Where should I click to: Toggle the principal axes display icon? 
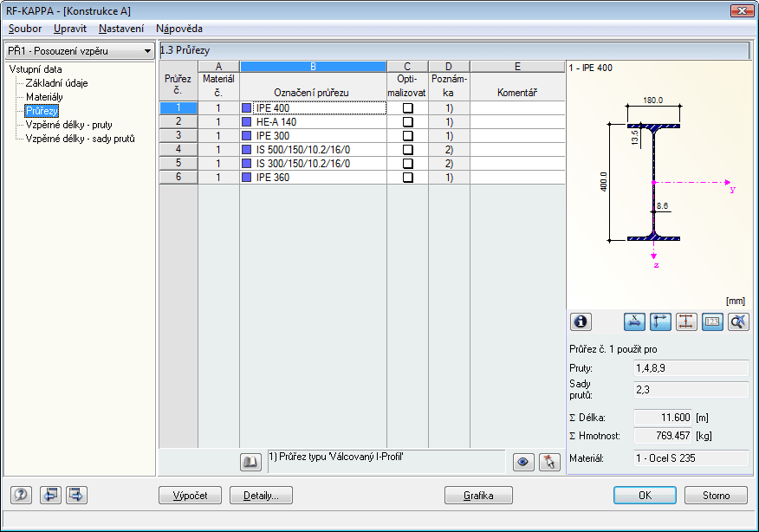[x=660, y=322]
